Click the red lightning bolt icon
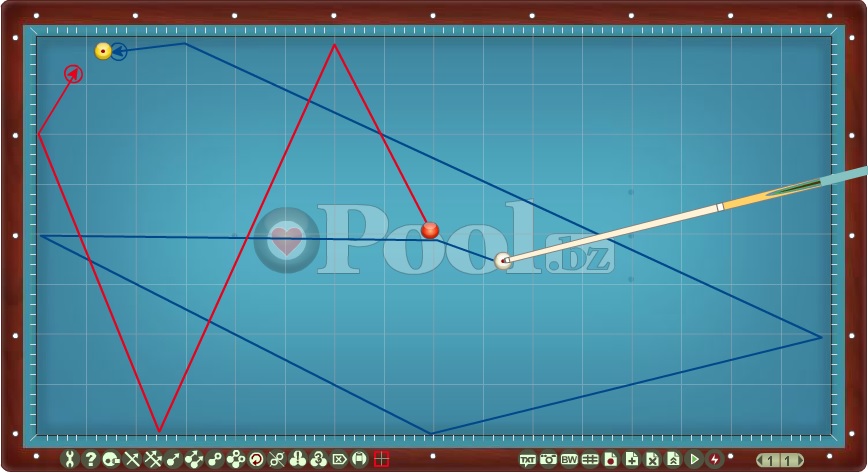The width and height of the screenshot is (868, 473). coord(715,459)
